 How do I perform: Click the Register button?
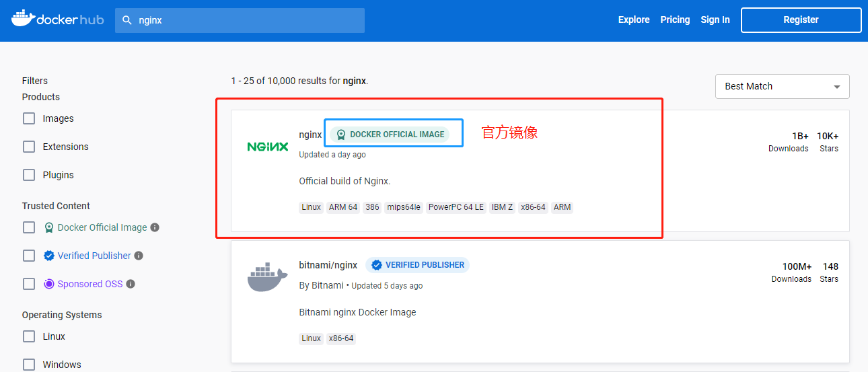tap(801, 20)
